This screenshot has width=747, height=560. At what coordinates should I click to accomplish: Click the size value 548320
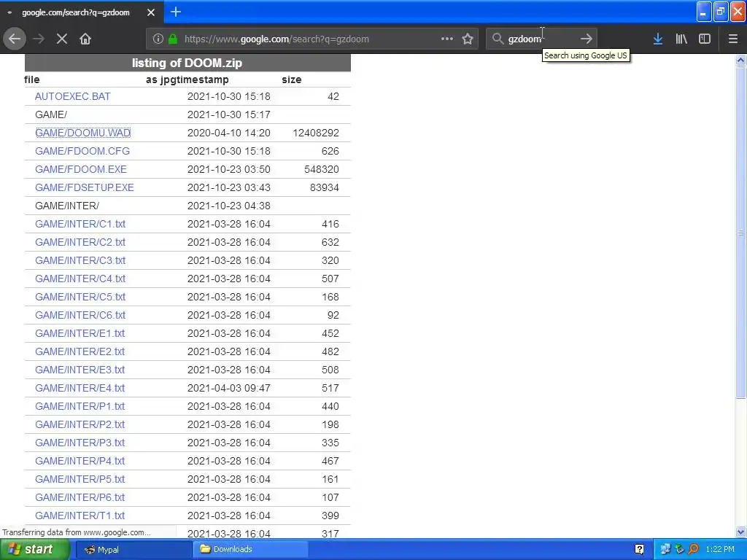click(322, 169)
